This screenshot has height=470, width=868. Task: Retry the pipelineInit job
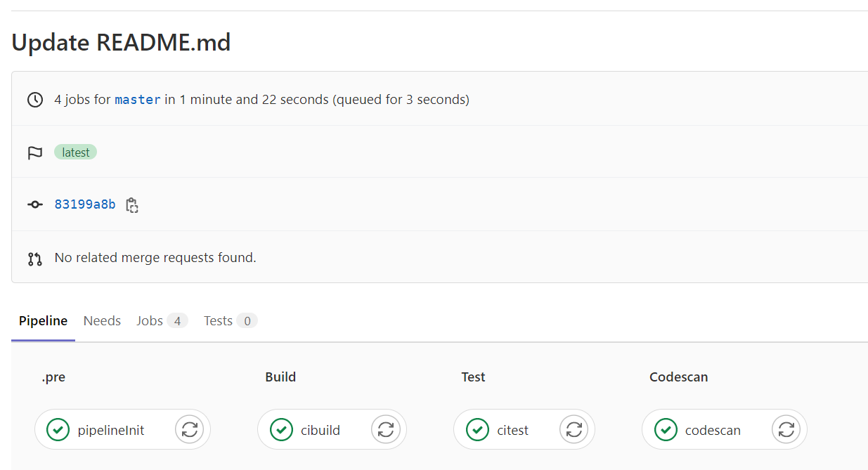click(189, 429)
